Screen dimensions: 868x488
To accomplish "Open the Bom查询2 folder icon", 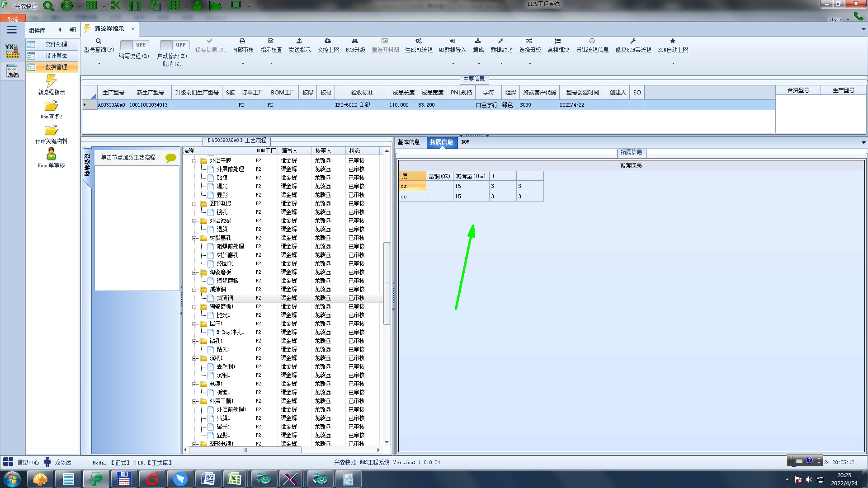I will tap(51, 106).
